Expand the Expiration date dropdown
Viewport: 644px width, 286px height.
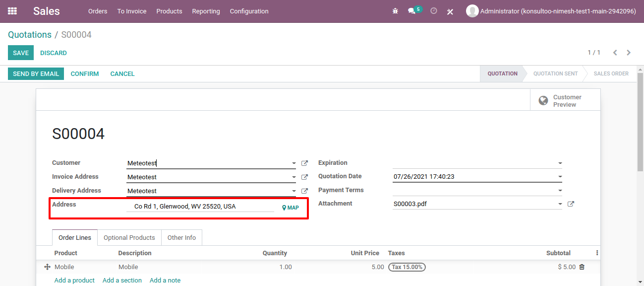(560, 163)
